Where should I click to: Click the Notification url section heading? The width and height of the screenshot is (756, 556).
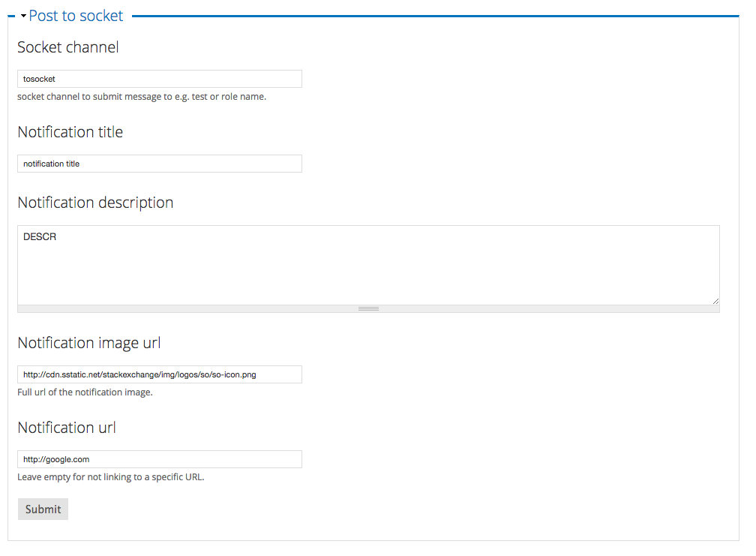[x=67, y=427]
